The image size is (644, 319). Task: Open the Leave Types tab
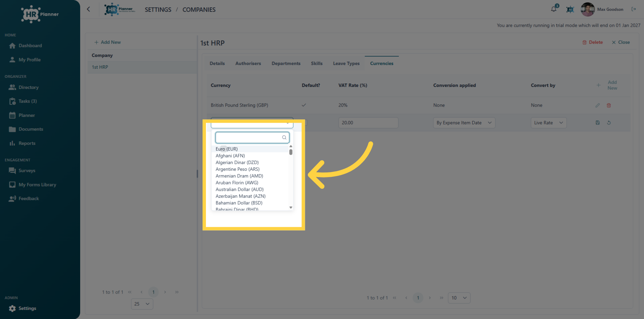346,63
